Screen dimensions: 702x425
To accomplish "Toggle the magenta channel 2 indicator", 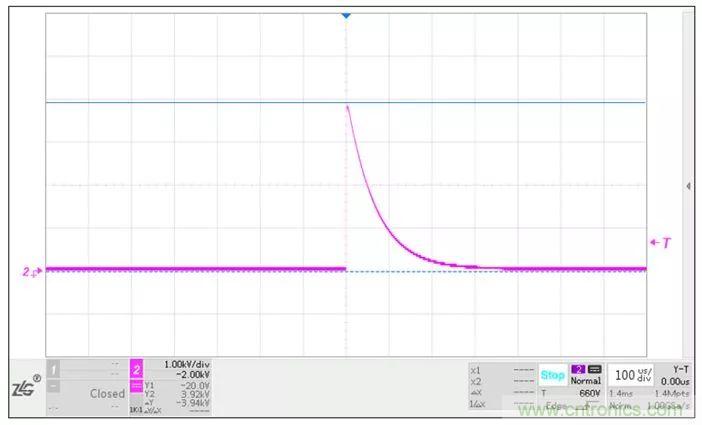I will (137, 370).
